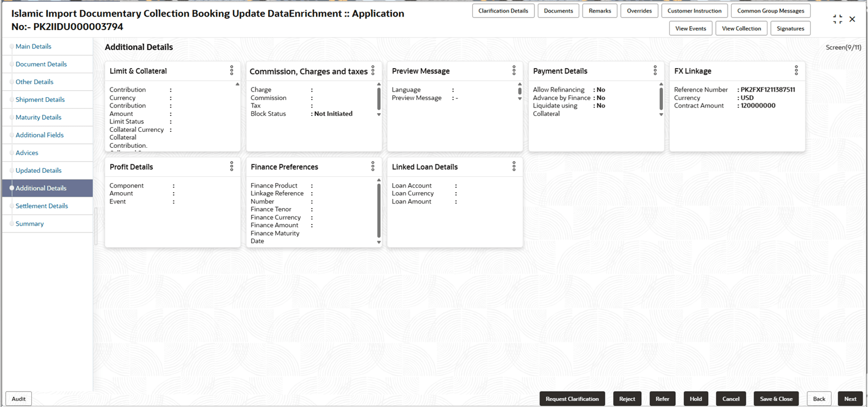868x407 pixels.
Task: Open the FX Linkage tile three-dot menu
Action: [796, 70]
